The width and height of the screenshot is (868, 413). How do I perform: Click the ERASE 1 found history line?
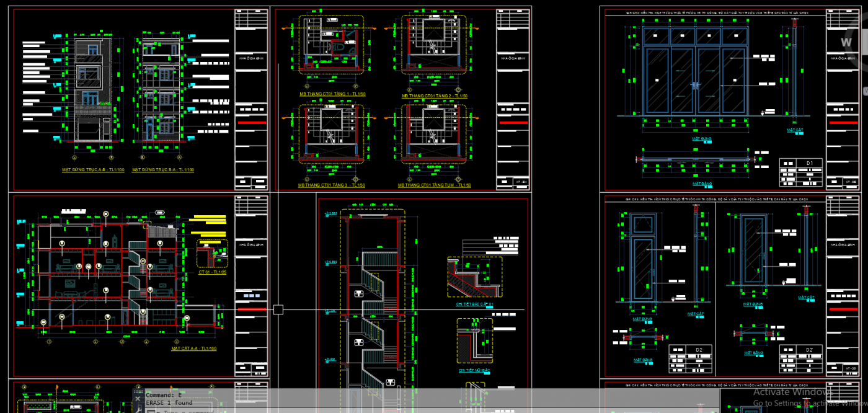point(169,402)
